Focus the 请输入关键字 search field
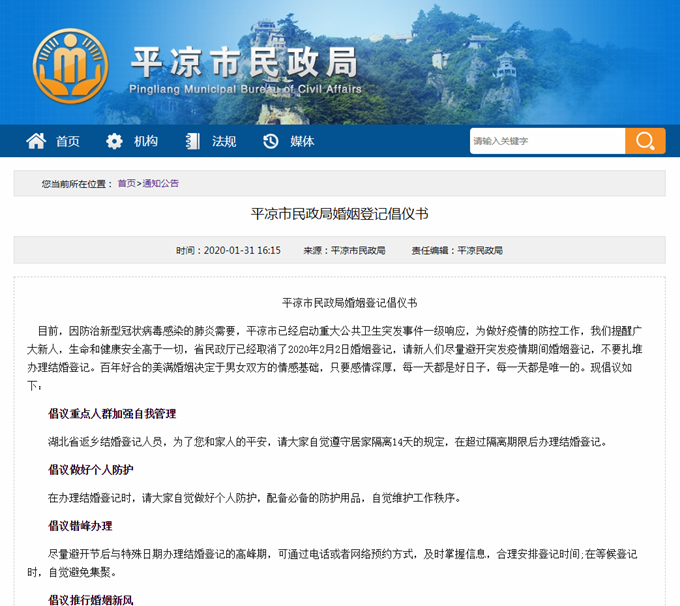680x606 pixels. tap(547, 141)
